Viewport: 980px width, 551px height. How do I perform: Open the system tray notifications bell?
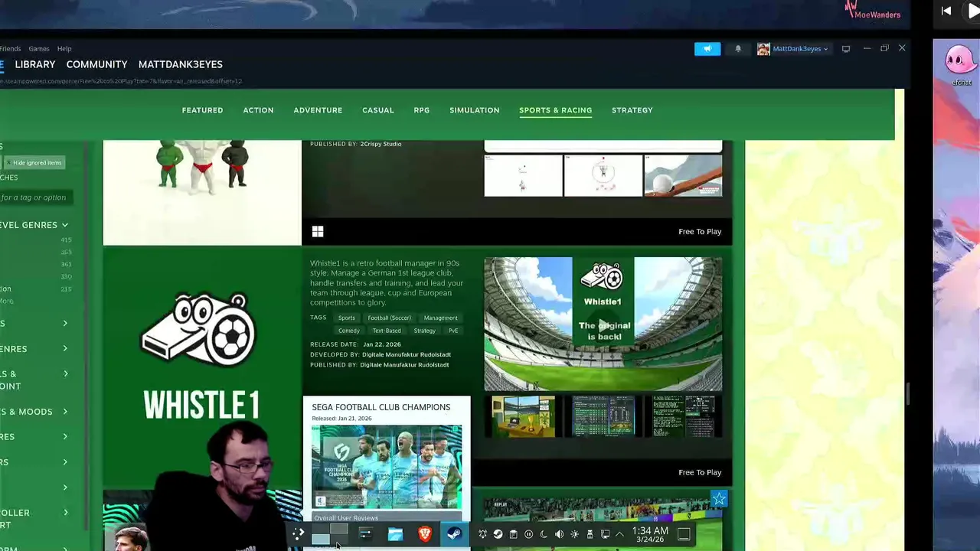pos(482,534)
